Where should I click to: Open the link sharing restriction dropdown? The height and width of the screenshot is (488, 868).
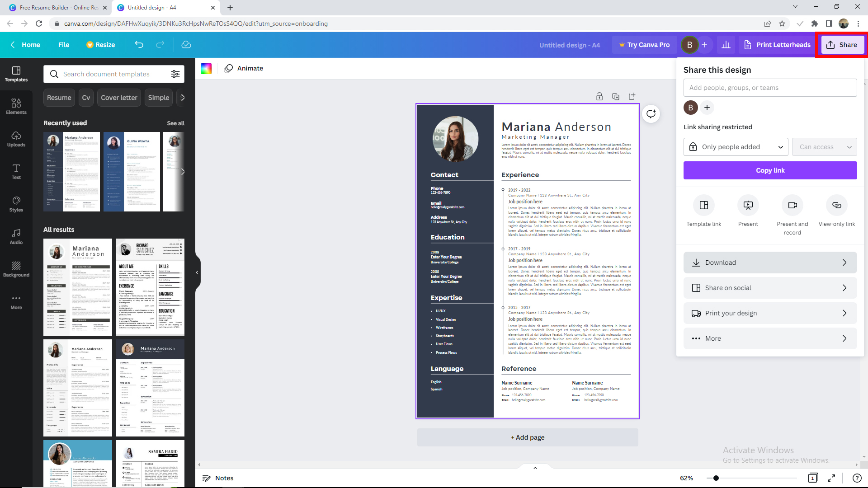(736, 146)
